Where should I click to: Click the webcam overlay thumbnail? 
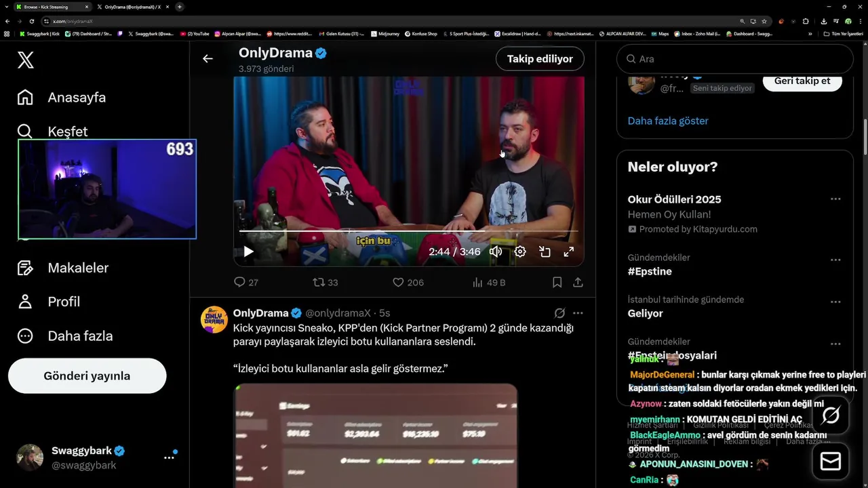click(x=107, y=189)
